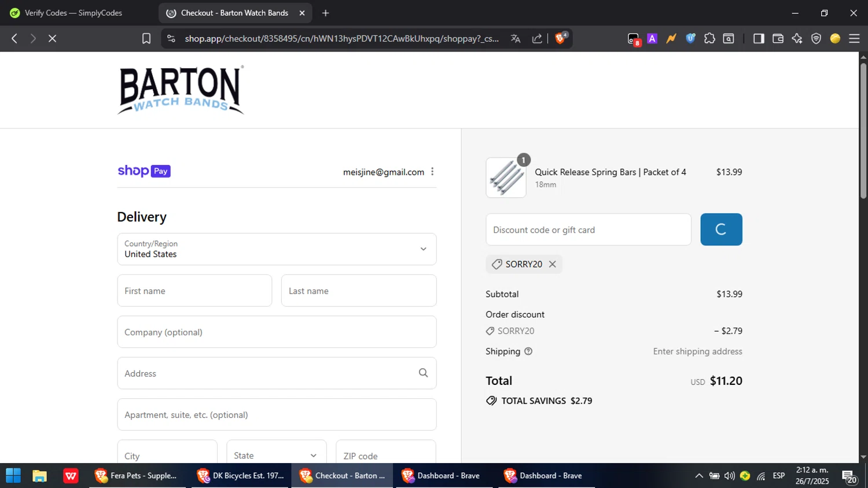The height and width of the screenshot is (488, 868).
Task: Show hidden system tray icons
Action: [x=699, y=476]
